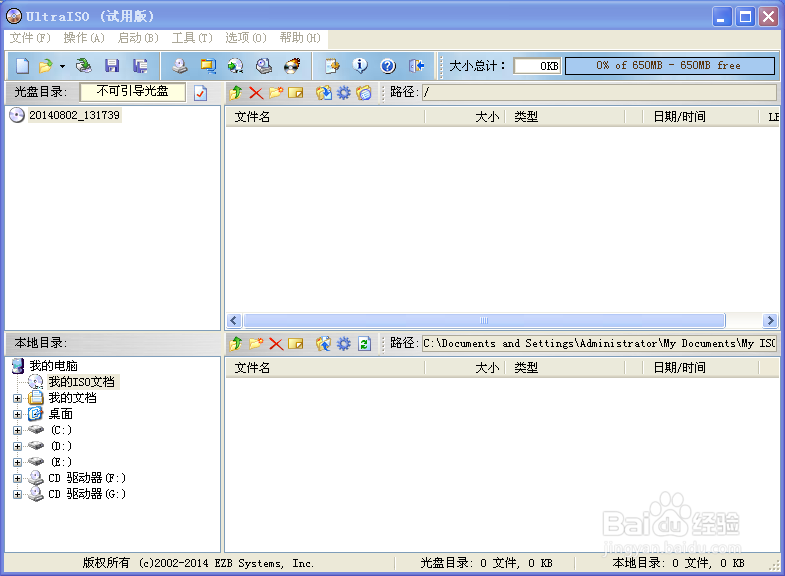Sort disc pane by 文件名 column
This screenshot has width=785, height=576.
pos(325,117)
